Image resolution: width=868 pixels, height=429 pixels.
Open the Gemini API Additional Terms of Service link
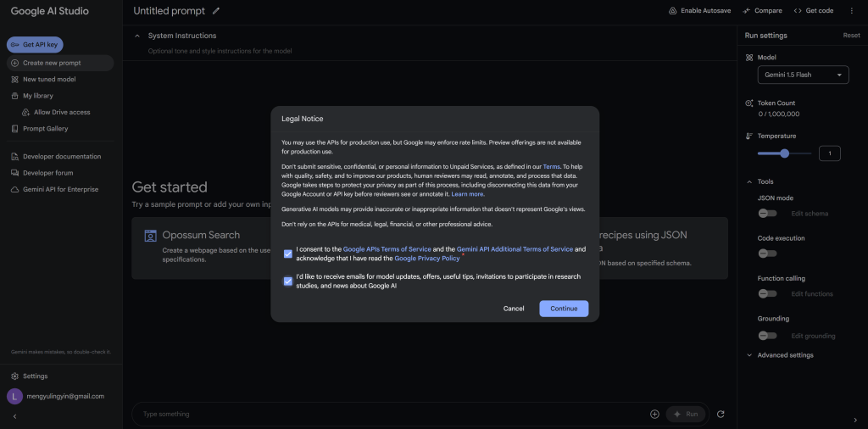pyautogui.click(x=515, y=249)
